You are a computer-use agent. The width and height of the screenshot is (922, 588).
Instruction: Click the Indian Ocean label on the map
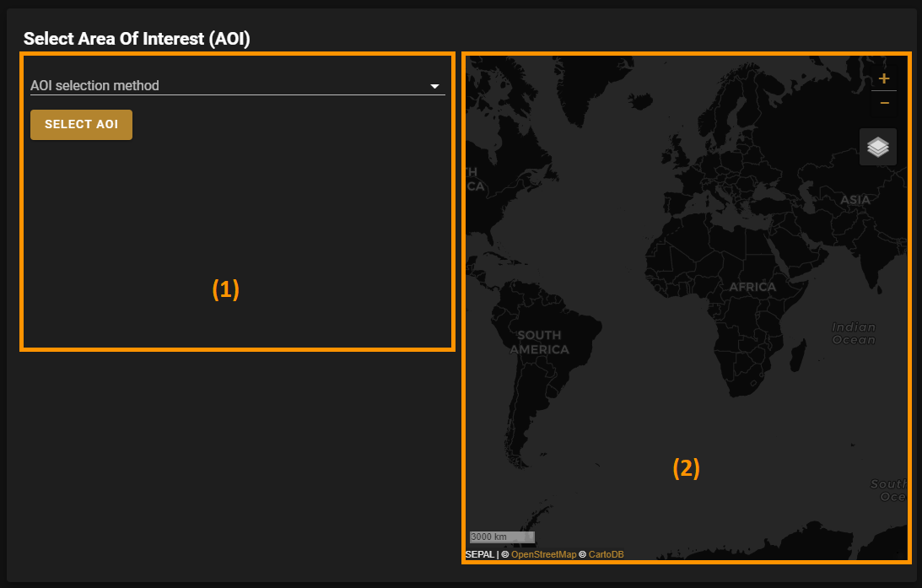pos(853,333)
